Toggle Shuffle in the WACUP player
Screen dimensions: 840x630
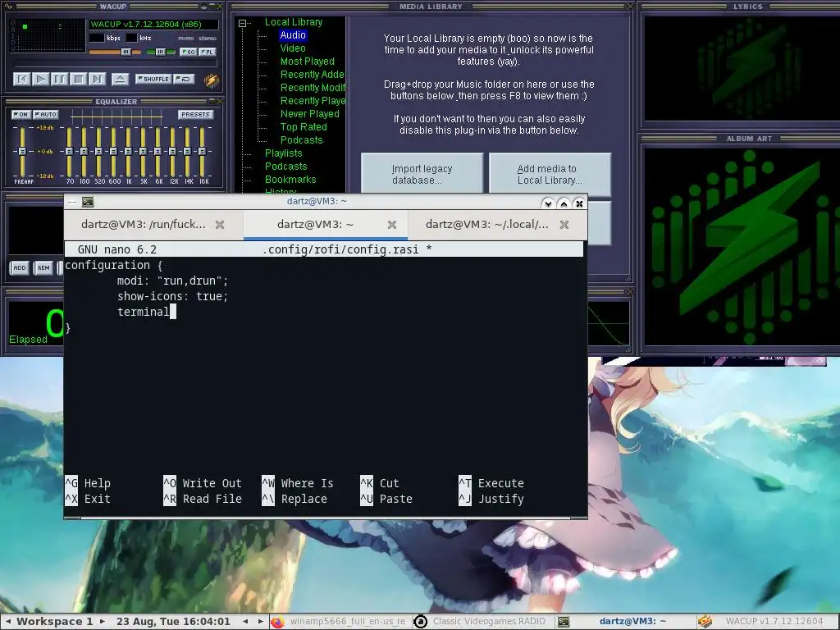pos(153,79)
